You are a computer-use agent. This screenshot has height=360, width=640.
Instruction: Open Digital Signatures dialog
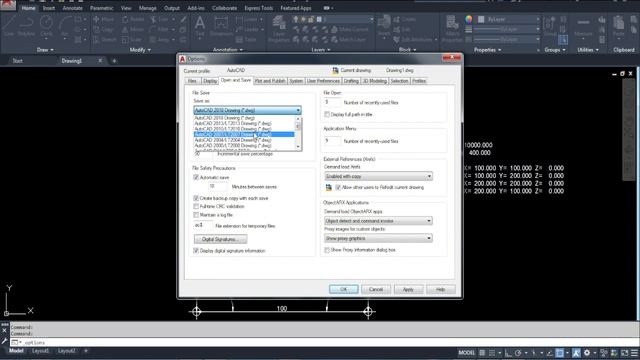click(220, 239)
